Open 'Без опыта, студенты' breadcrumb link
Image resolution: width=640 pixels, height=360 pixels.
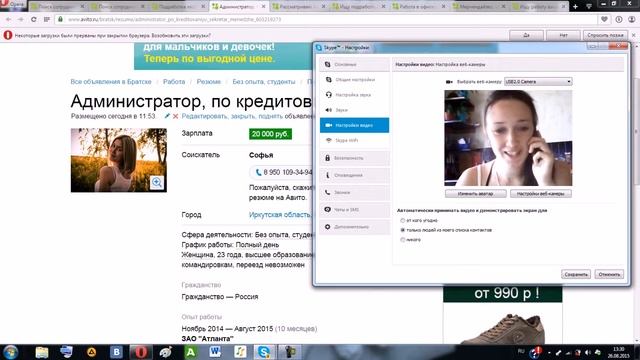click(264, 82)
